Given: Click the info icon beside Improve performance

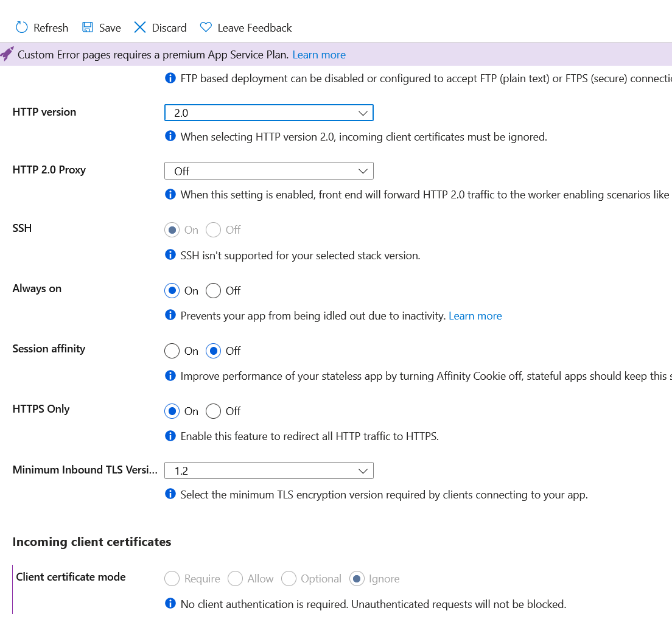Looking at the screenshot, I should click(170, 376).
